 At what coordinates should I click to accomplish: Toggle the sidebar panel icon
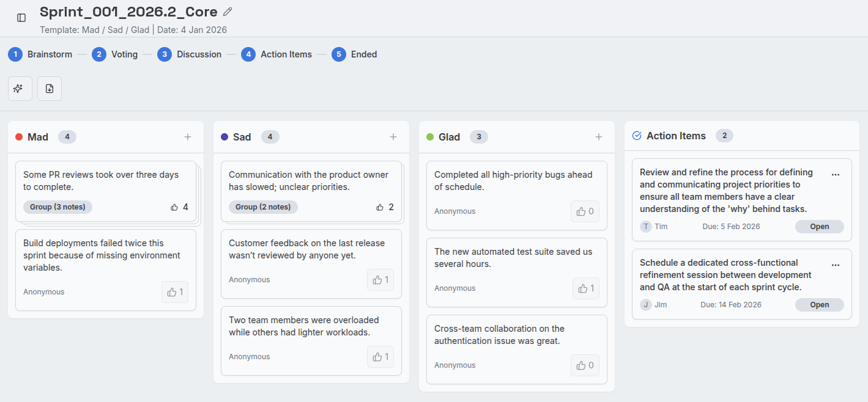click(x=21, y=18)
